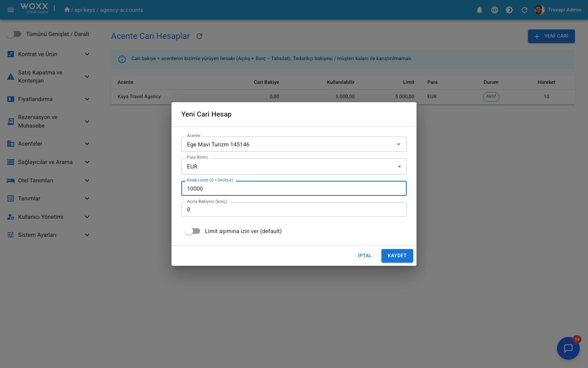Expand Kontrat ve Ürün chevron
Screen dimensions: 588x368
(x=87, y=54)
